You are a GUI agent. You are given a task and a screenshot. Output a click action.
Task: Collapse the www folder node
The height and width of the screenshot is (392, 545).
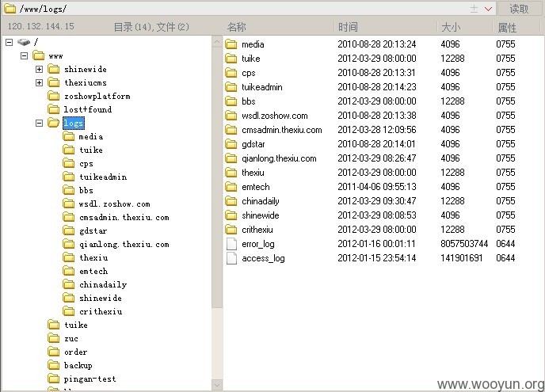(24, 55)
